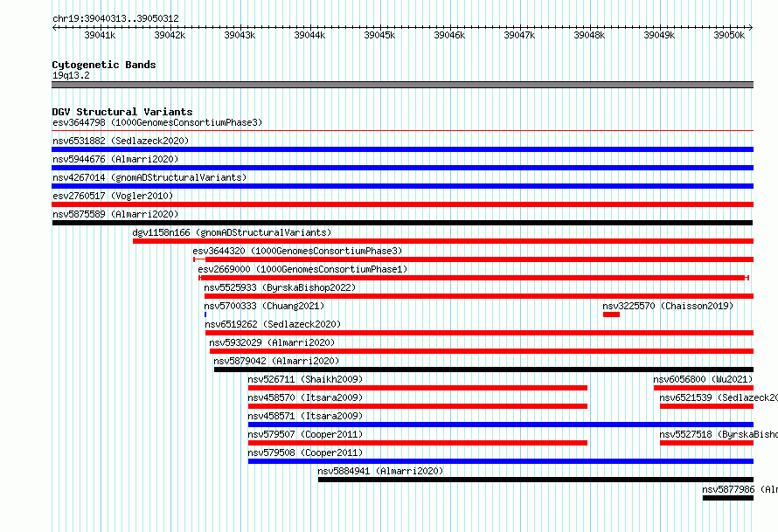Open nsv526711 (Shaikh2009) variant label
Viewport: 778px width, 532px height.
(x=305, y=379)
